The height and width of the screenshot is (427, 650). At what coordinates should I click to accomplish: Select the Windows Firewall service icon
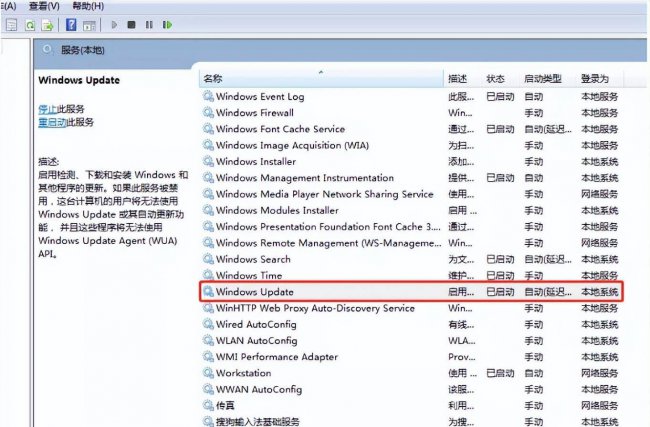208,112
